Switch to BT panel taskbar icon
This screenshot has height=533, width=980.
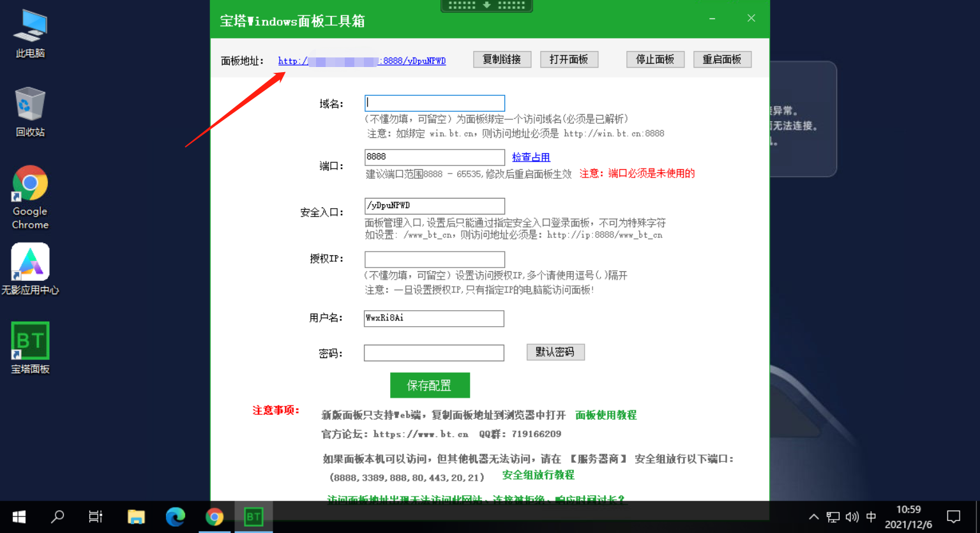coord(253,517)
